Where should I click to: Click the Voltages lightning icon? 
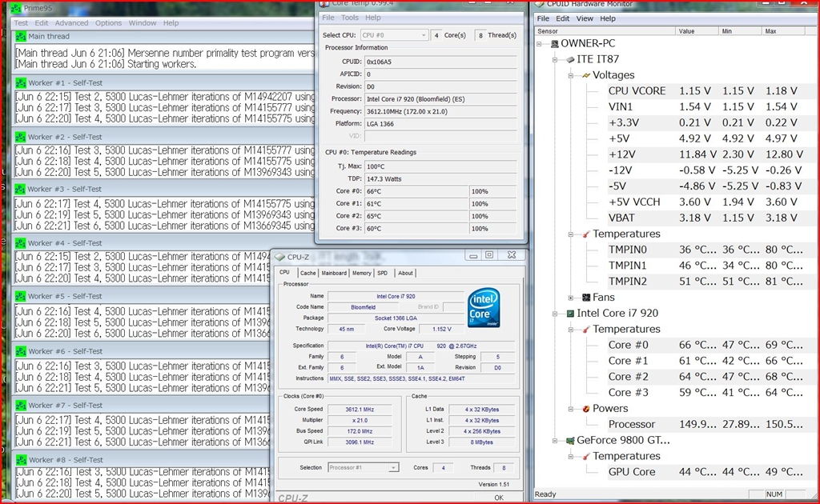(x=586, y=75)
